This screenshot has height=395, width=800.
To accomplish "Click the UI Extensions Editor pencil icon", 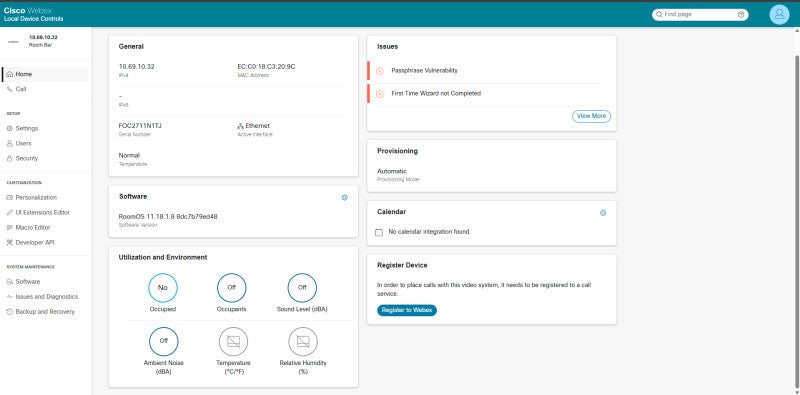I will click(9, 213).
